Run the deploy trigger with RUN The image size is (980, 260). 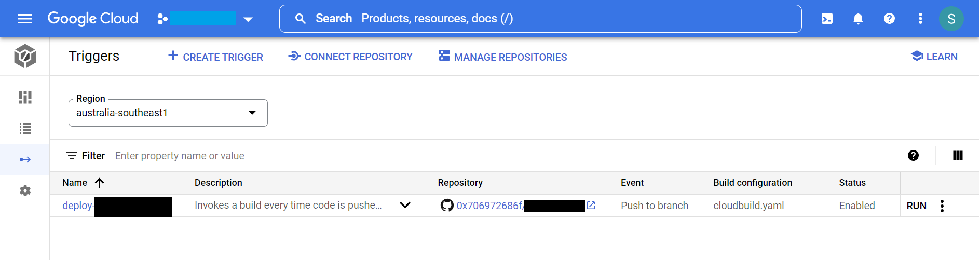[x=916, y=206]
